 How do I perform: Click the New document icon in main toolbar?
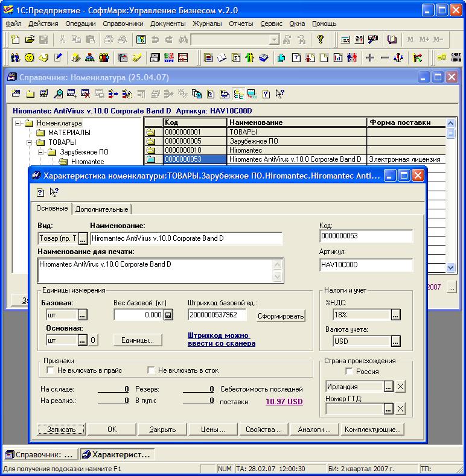[x=15, y=39]
